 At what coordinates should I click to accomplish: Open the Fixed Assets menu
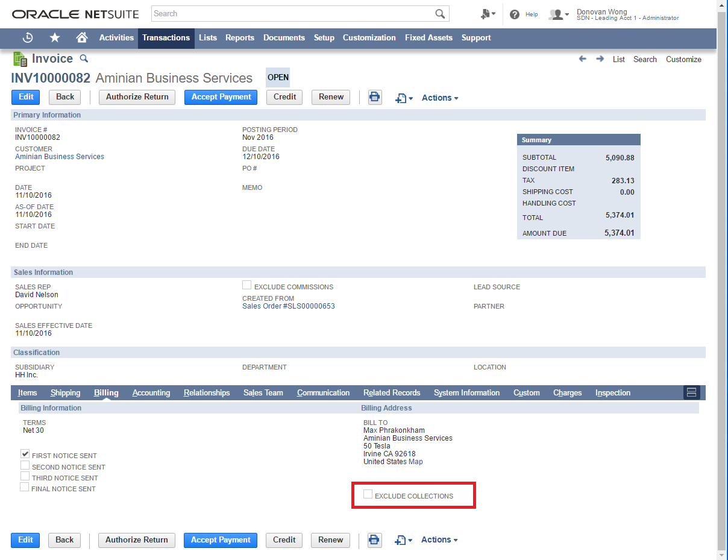coord(428,37)
